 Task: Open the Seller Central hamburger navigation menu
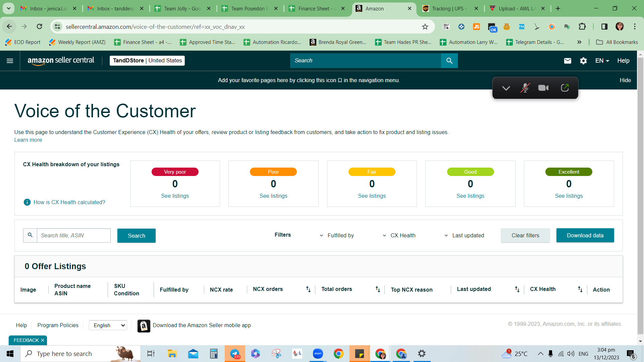10,61
